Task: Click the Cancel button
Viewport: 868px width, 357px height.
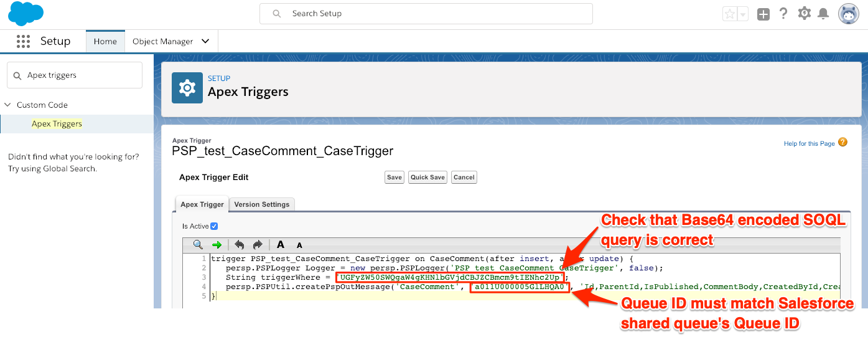Action: [x=464, y=177]
